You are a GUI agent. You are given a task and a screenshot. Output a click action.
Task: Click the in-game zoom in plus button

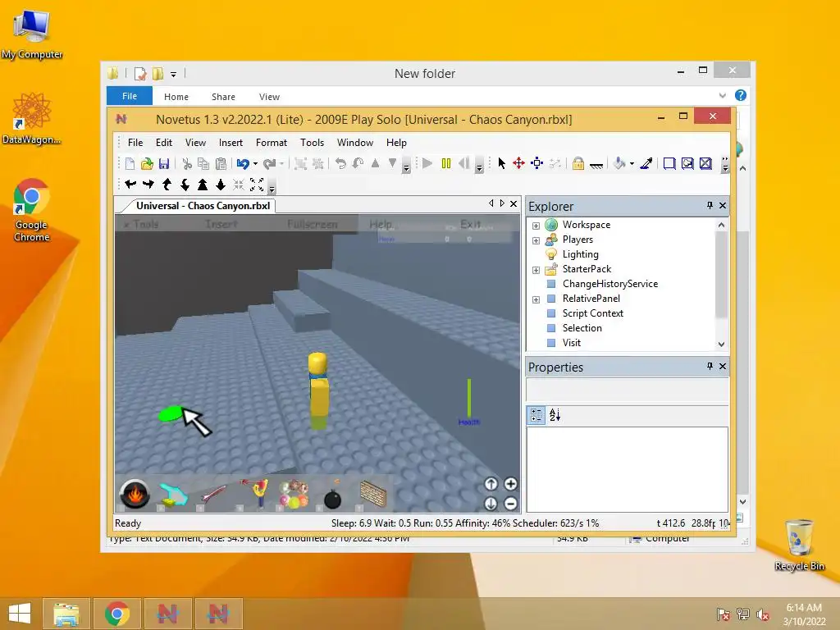click(x=510, y=484)
